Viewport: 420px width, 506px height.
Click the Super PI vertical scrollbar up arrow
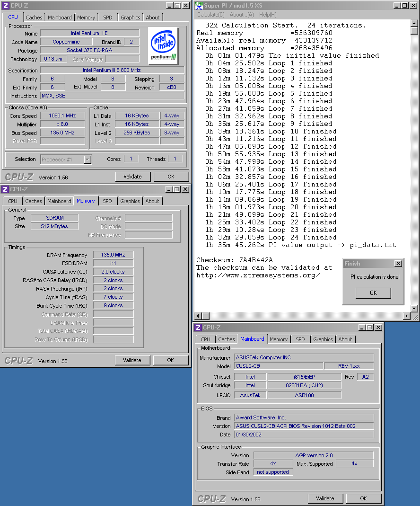414,23
